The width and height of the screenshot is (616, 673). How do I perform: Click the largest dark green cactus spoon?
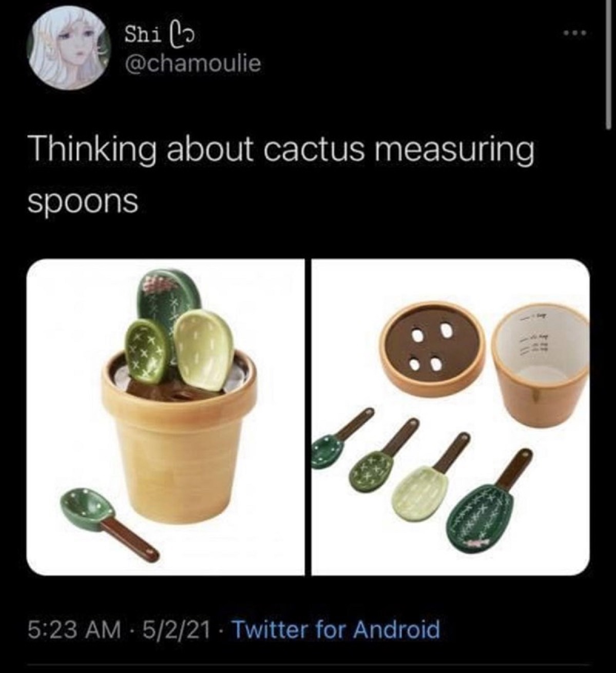pyautogui.click(x=482, y=503)
